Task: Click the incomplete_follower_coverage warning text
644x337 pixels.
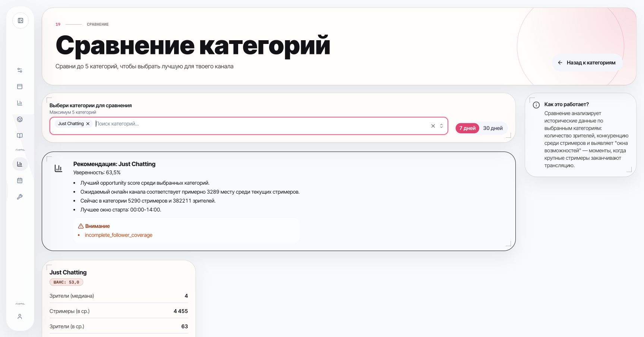Action: 119,235
